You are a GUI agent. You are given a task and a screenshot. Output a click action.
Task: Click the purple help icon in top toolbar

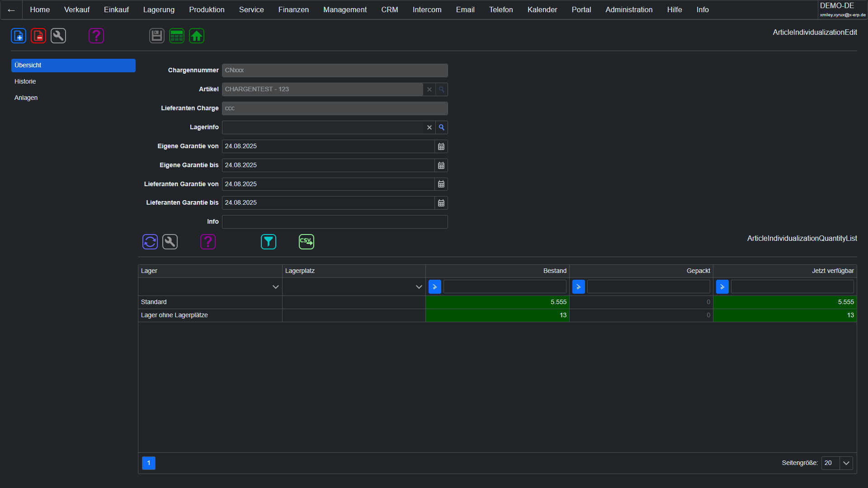point(96,36)
